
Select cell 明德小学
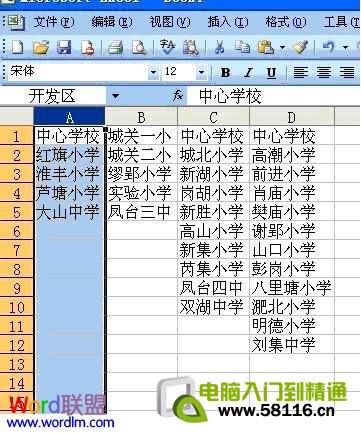[292, 326]
